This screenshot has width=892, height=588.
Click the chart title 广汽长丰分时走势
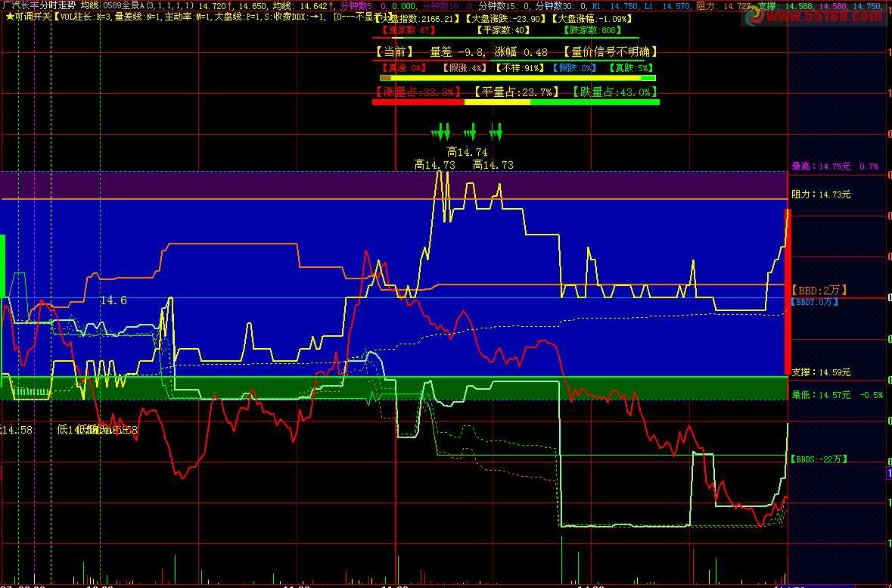tap(39, 5)
